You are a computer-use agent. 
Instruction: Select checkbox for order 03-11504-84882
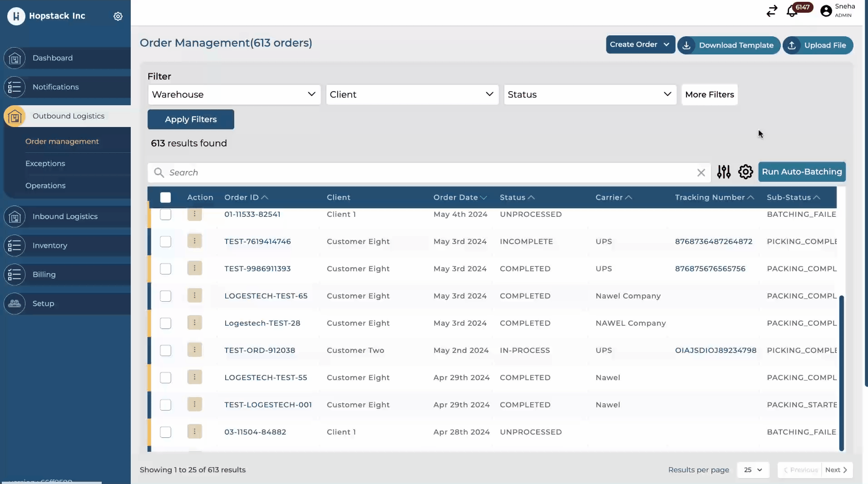166,432
